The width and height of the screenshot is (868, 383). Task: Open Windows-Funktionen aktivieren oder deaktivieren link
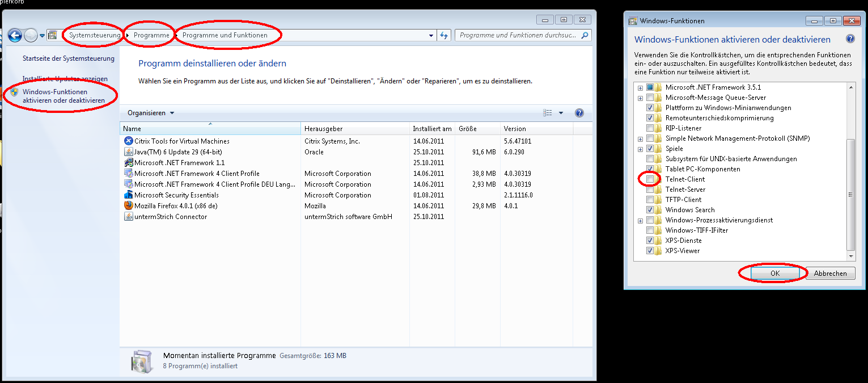pyautogui.click(x=63, y=96)
